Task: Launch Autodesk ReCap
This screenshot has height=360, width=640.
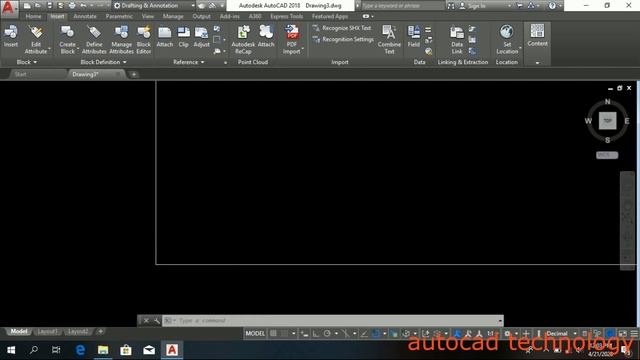Action: tap(243, 39)
